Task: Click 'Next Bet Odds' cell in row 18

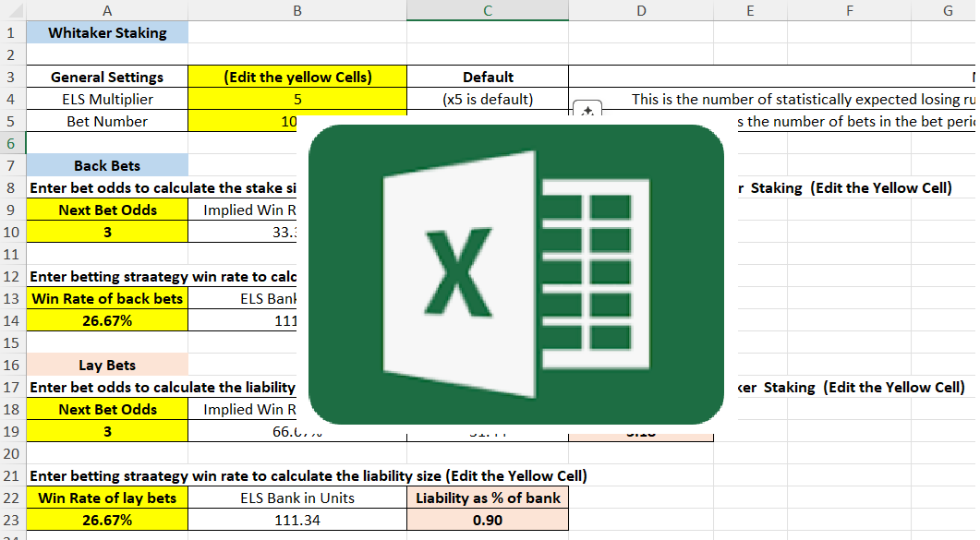Action: click(107, 410)
